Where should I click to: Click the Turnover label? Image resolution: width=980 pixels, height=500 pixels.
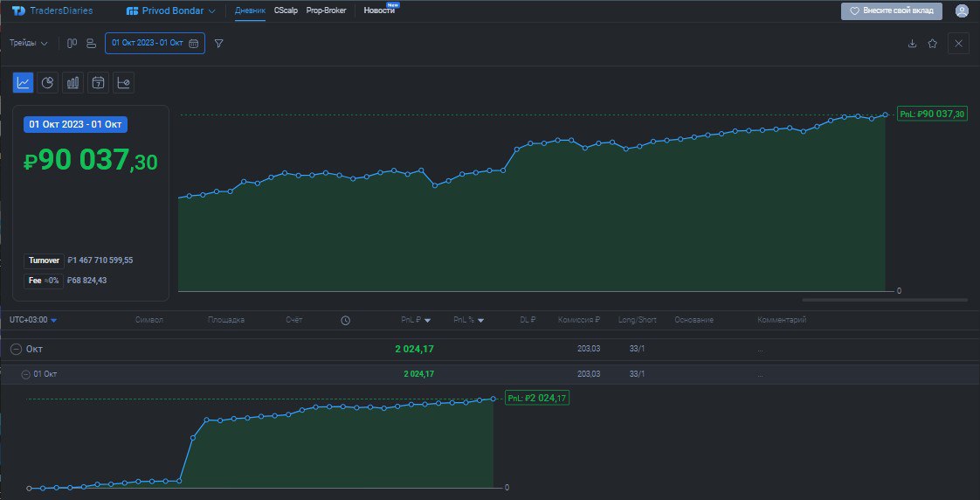click(x=44, y=261)
